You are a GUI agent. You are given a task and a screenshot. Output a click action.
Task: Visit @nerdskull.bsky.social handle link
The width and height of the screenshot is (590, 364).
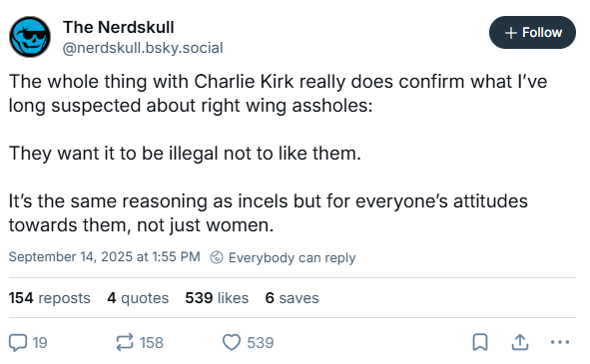point(143,48)
